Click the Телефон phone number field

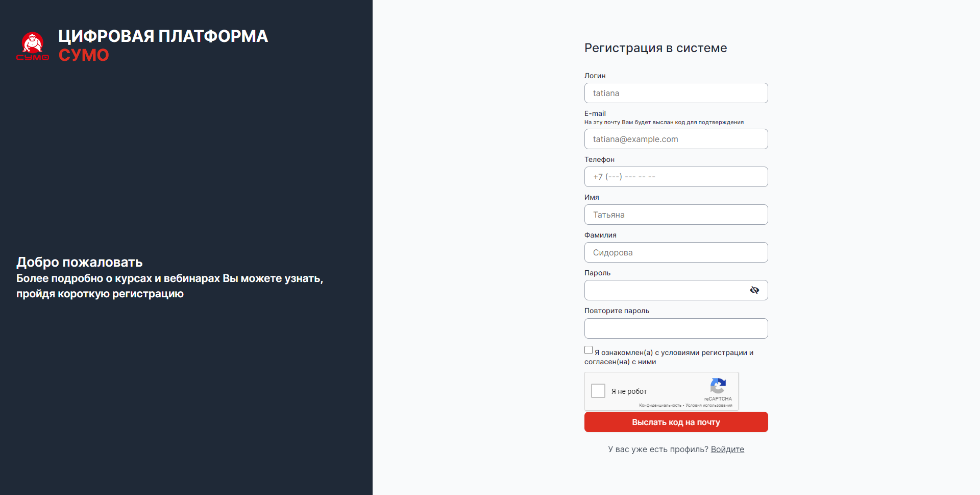tap(676, 177)
